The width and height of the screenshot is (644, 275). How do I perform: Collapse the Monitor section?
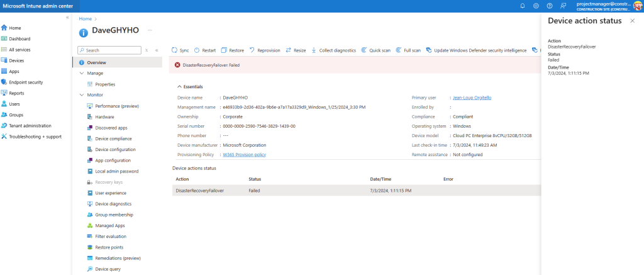tap(81, 95)
